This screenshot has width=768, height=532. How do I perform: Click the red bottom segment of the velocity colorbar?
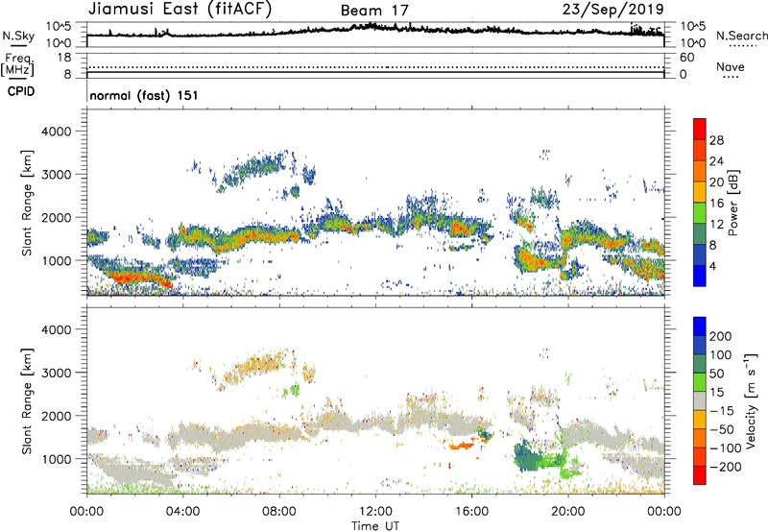tap(700, 475)
